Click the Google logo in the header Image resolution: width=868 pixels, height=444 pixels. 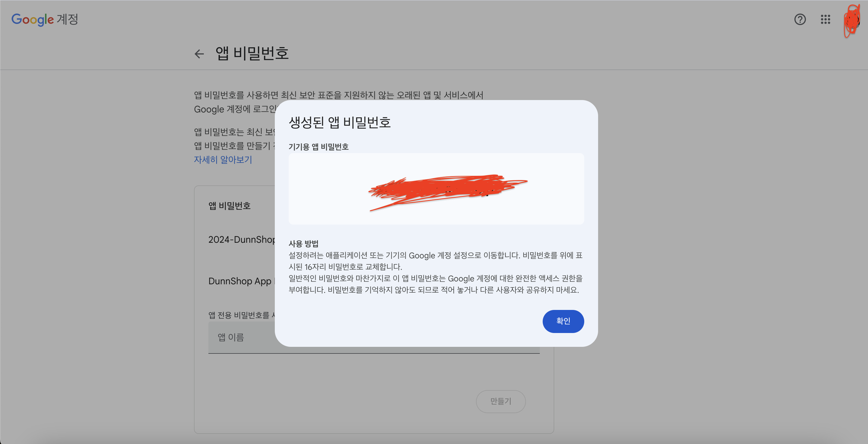coord(32,19)
